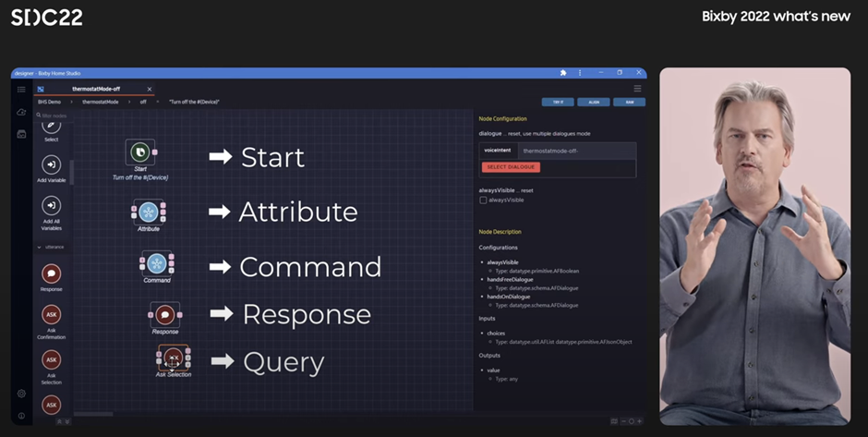Go to the off breadcrumb

[143, 102]
